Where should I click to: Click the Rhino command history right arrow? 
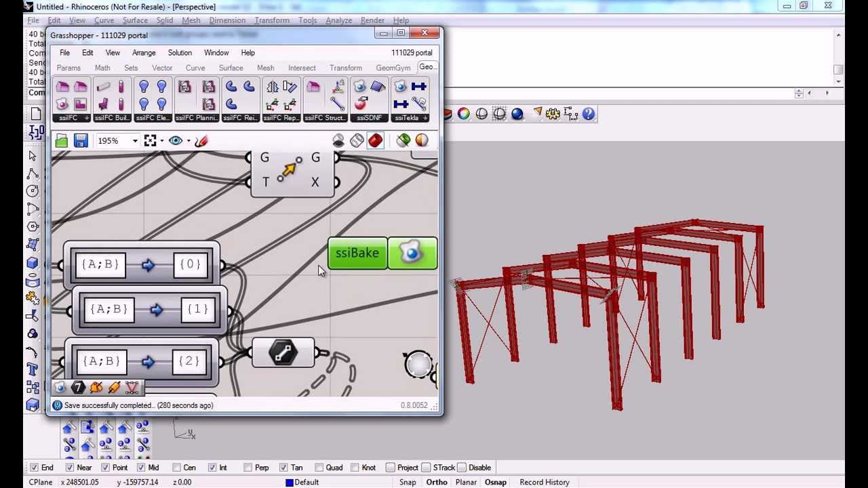pos(827,93)
